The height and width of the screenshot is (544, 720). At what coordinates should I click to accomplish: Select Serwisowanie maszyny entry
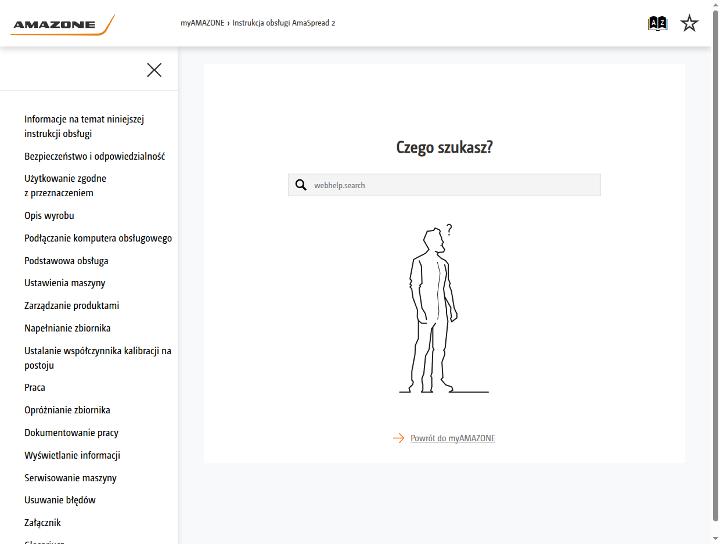pos(70,478)
